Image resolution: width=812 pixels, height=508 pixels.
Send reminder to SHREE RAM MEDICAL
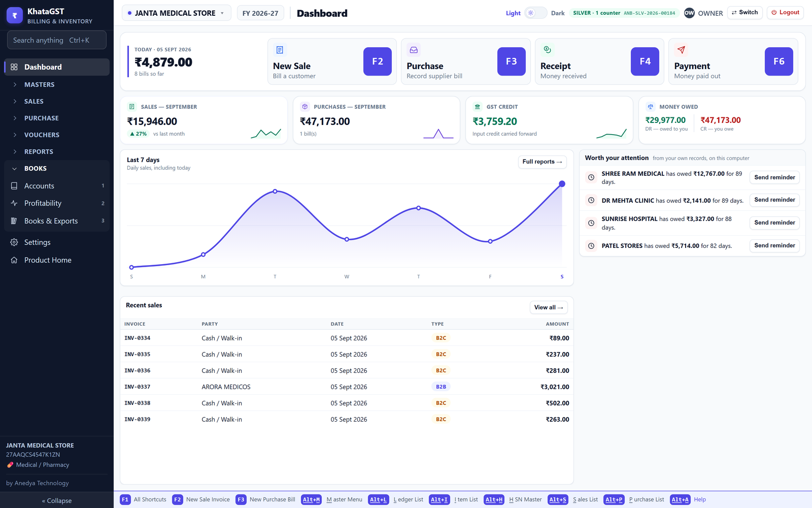tap(774, 177)
